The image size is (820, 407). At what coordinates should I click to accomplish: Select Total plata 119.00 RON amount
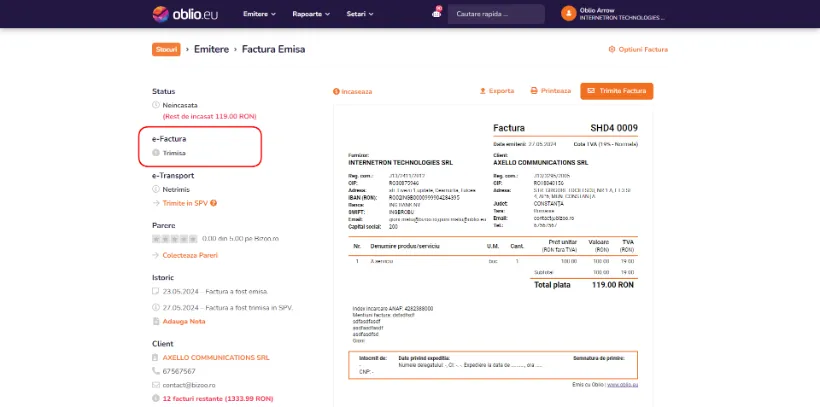[x=612, y=285]
